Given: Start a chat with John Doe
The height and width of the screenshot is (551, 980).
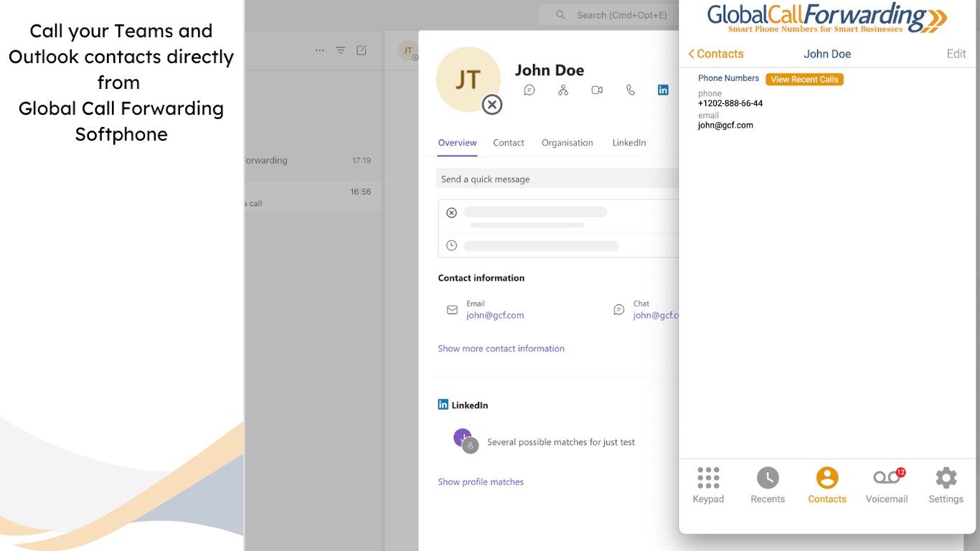Looking at the screenshot, I should pos(529,90).
